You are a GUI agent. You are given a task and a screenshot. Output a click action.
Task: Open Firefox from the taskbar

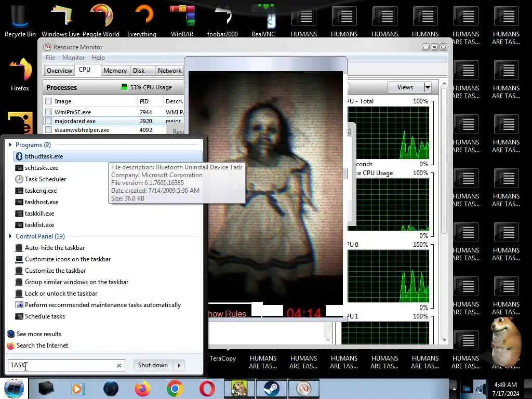point(143,389)
